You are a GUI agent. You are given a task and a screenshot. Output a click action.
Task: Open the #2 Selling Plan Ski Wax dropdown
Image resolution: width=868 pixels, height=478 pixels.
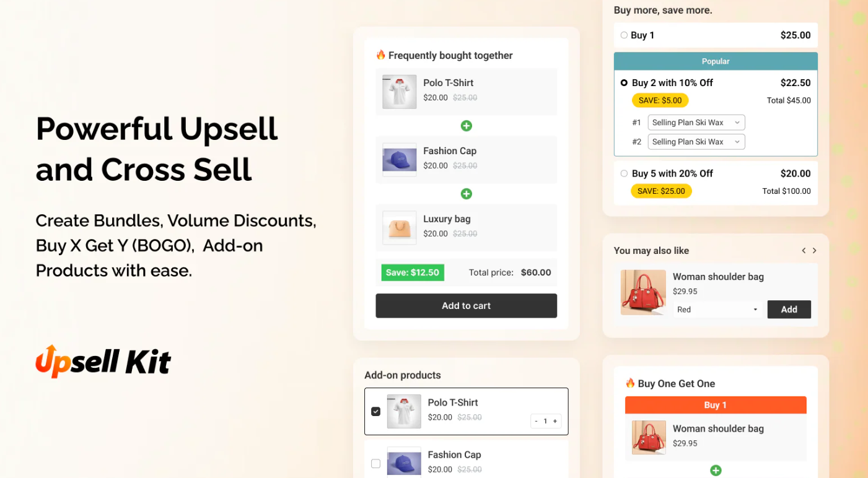[x=695, y=142]
